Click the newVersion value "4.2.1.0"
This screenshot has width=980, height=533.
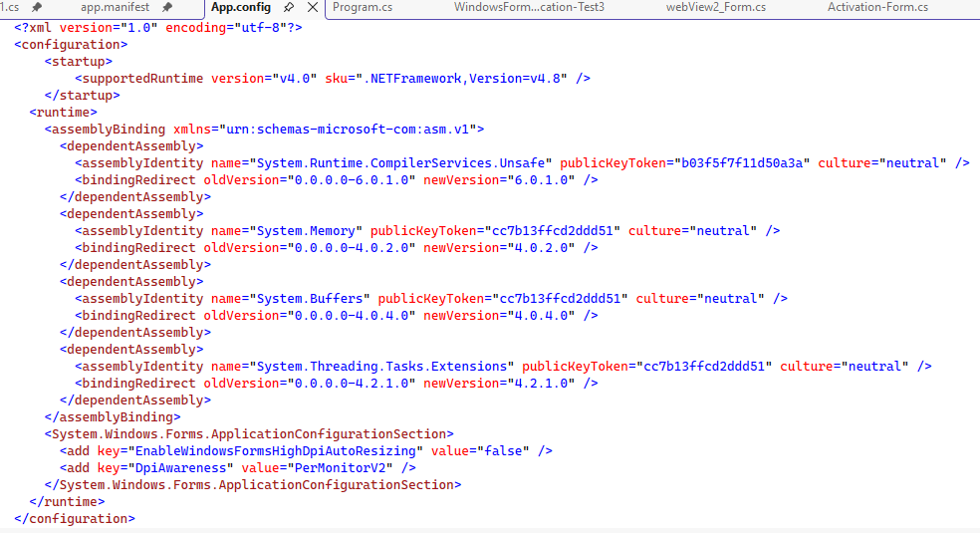(541, 383)
